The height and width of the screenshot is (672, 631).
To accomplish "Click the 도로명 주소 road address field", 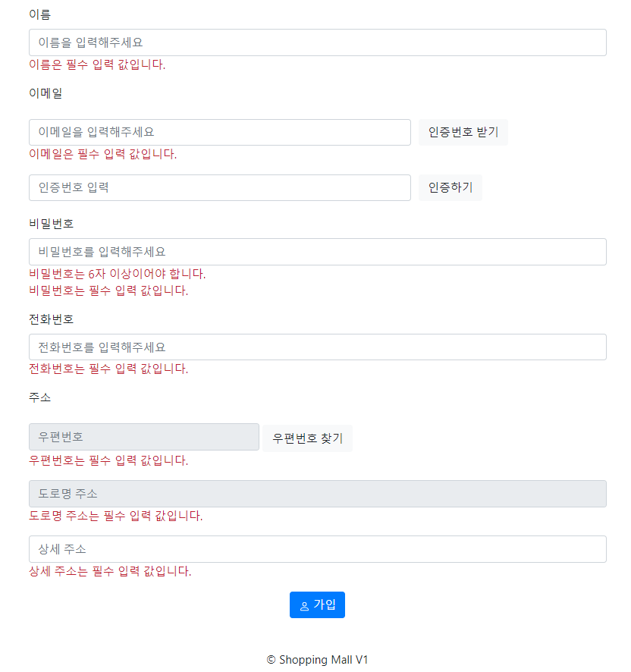I will pos(317,494).
